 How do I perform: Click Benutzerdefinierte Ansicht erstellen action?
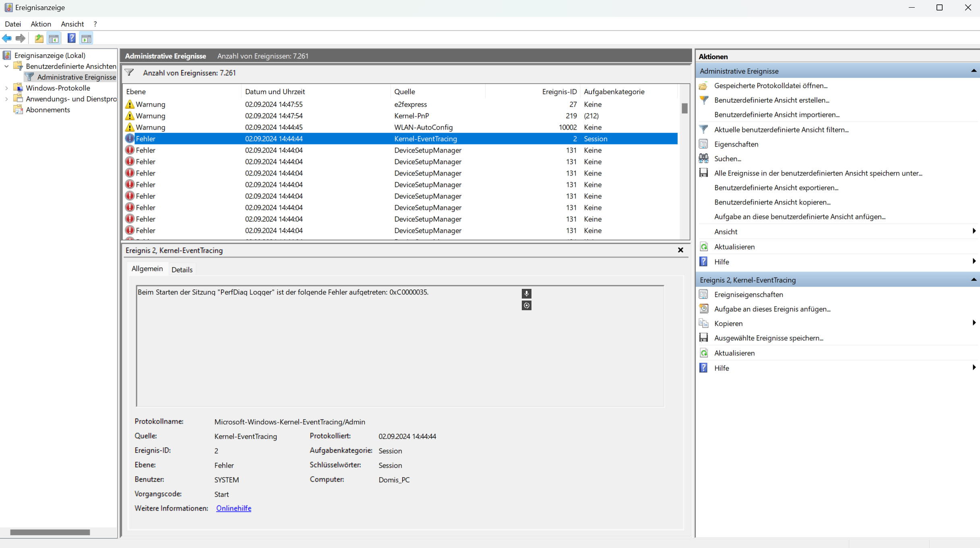click(771, 100)
